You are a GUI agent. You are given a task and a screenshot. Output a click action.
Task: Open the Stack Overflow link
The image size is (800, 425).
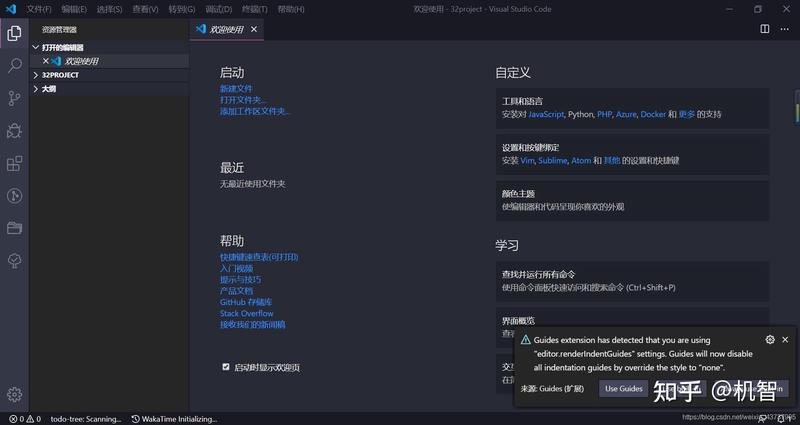pyautogui.click(x=246, y=313)
